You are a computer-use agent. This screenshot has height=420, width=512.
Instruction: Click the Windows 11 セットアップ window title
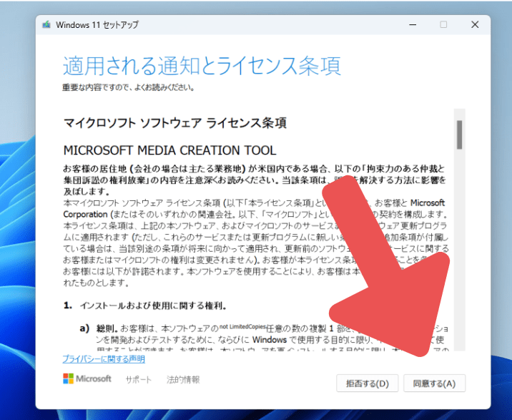(x=97, y=24)
